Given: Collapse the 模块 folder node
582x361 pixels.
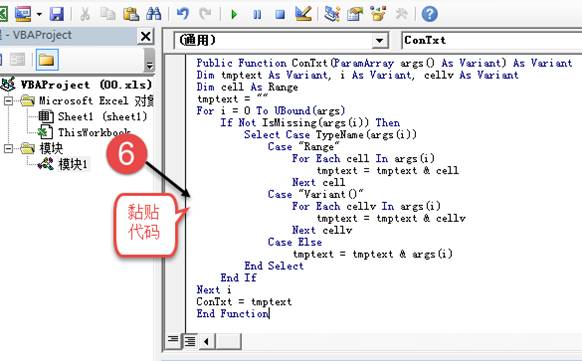Looking at the screenshot, I should coord(8,148).
